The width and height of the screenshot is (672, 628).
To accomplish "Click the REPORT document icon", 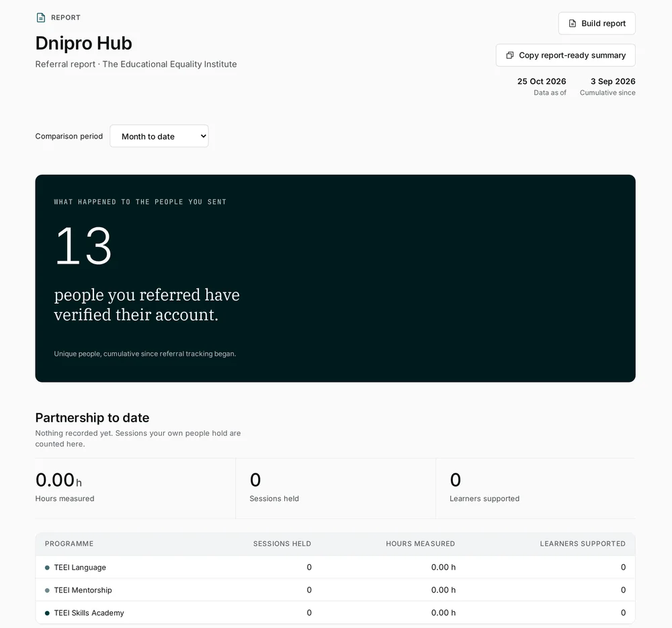I will click(x=41, y=17).
